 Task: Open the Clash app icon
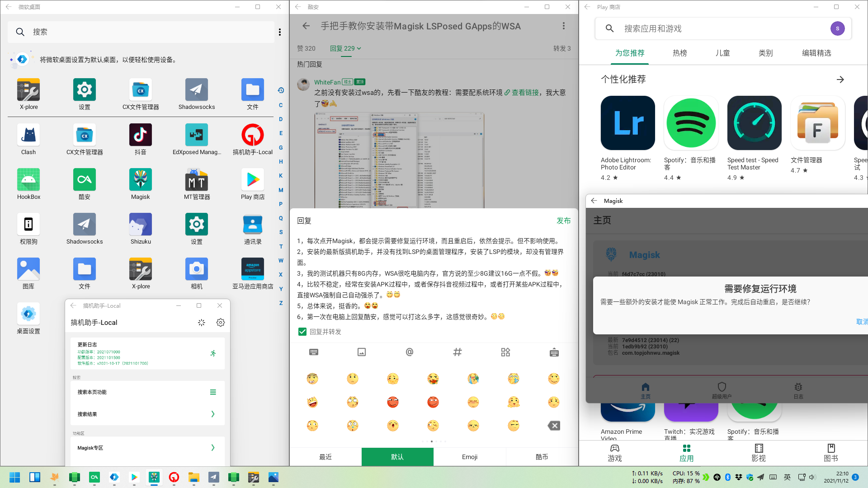click(x=28, y=135)
